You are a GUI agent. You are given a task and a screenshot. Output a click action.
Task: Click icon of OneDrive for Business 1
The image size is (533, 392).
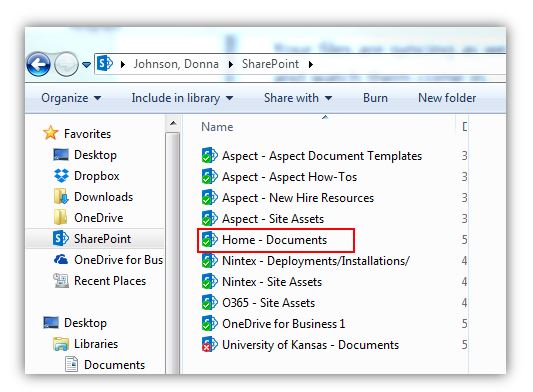coord(209,323)
